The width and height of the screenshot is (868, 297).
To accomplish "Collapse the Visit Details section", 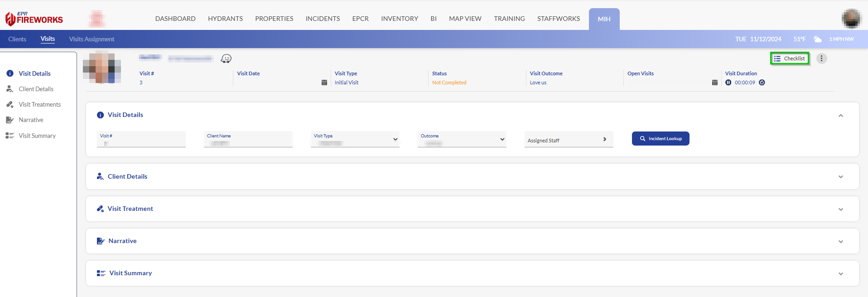I will (x=840, y=116).
